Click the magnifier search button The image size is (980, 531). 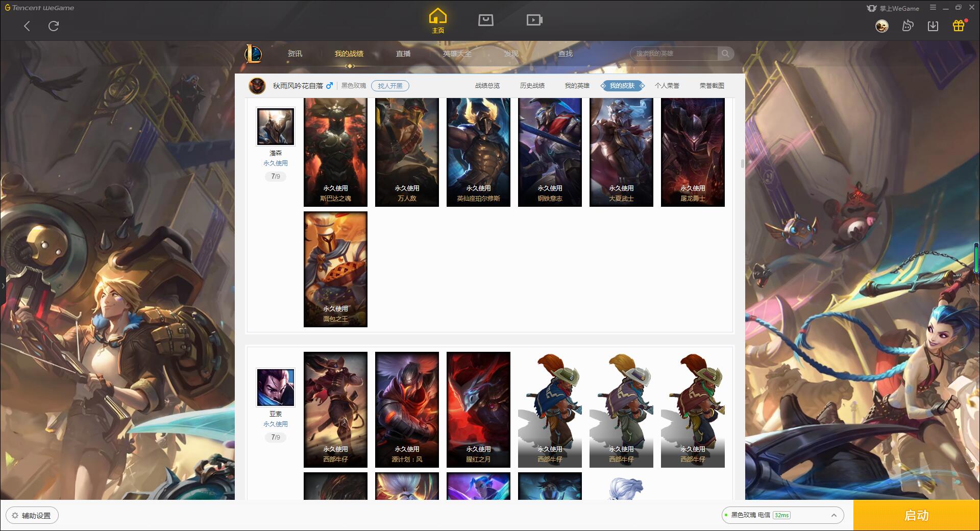click(725, 54)
